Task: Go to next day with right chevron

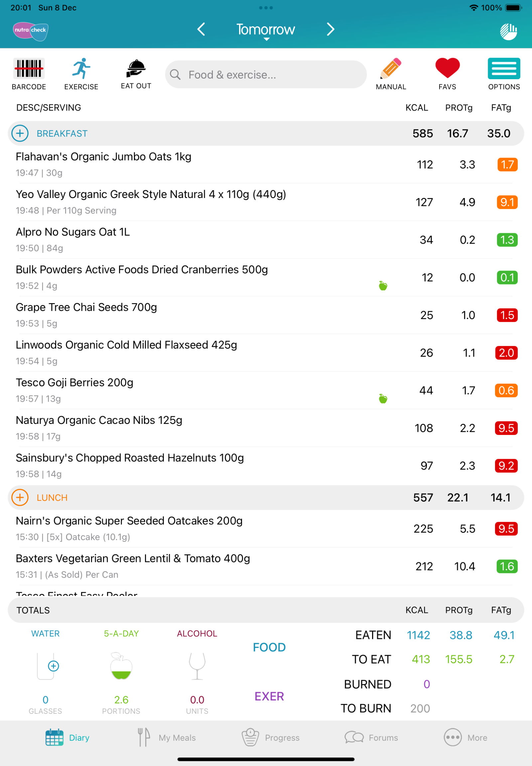Action: click(x=330, y=29)
